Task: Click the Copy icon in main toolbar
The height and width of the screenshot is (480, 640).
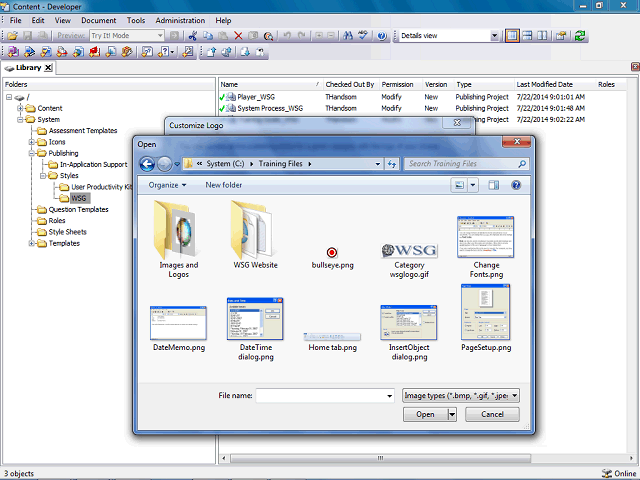Action: 208,36
